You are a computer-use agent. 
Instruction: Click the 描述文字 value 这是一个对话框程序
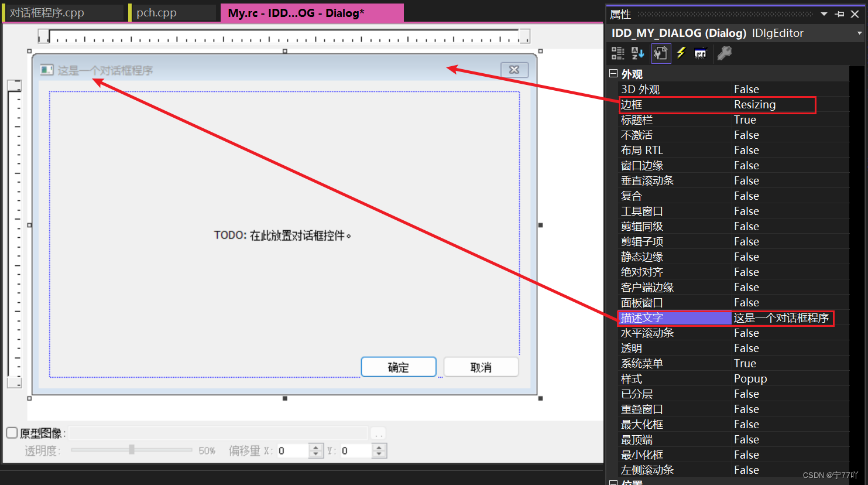coord(781,317)
